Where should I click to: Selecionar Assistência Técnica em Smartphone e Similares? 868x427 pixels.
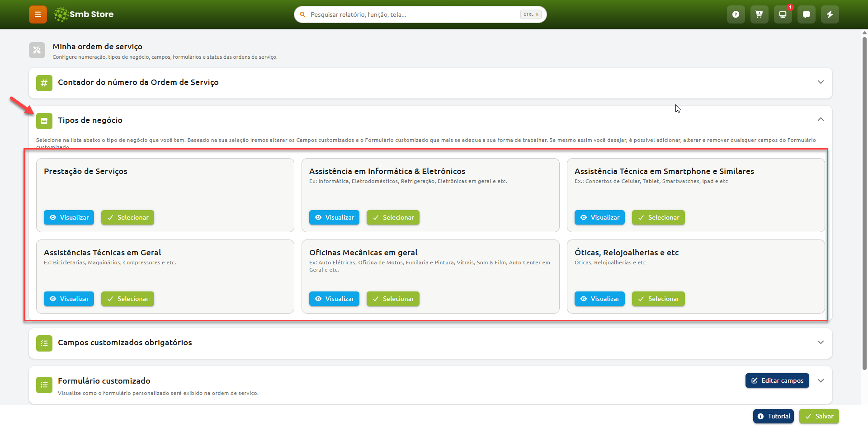[x=658, y=217]
